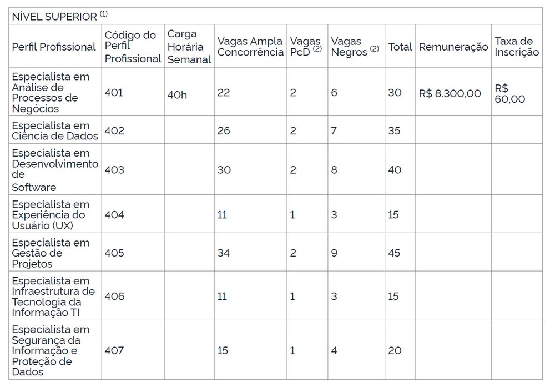Viewport: 555px width, 392px height.
Task: Select Especialista em Desenvolvimento de Software cell
Action: [55, 169]
